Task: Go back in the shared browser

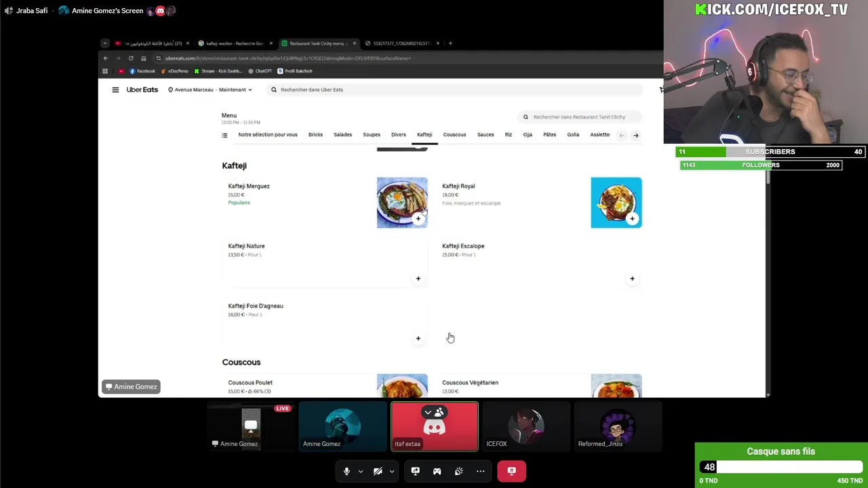Action: [x=106, y=58]
